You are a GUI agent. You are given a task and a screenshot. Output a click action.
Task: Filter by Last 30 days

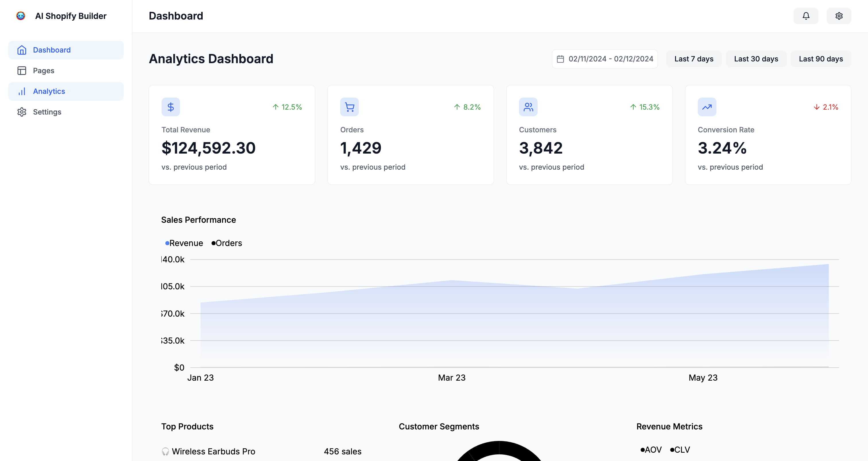[756, 59]
